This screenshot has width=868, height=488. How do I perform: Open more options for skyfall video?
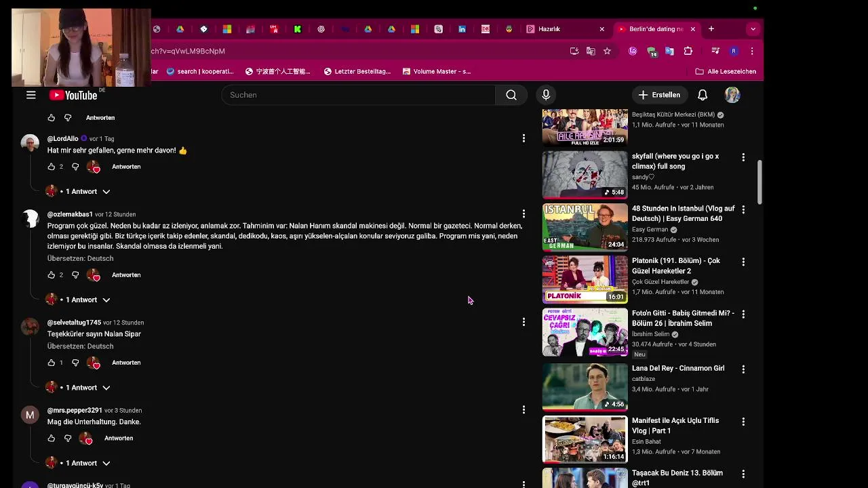click(743, 157)
